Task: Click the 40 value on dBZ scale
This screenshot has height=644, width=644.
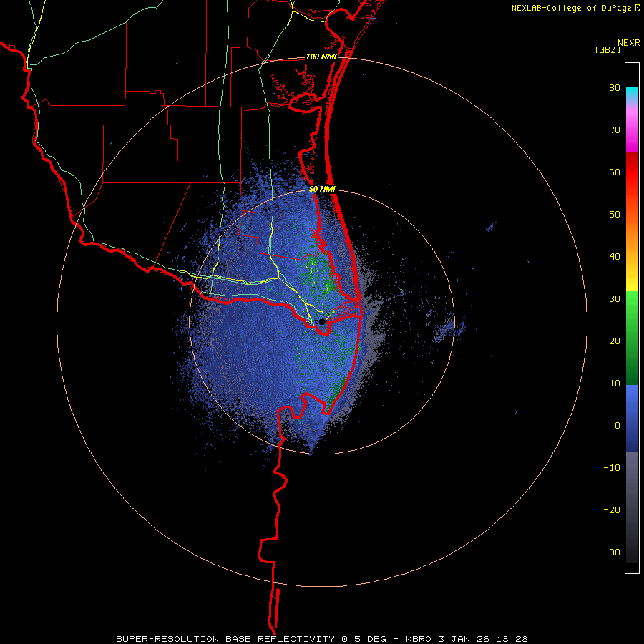Action: 615,257
